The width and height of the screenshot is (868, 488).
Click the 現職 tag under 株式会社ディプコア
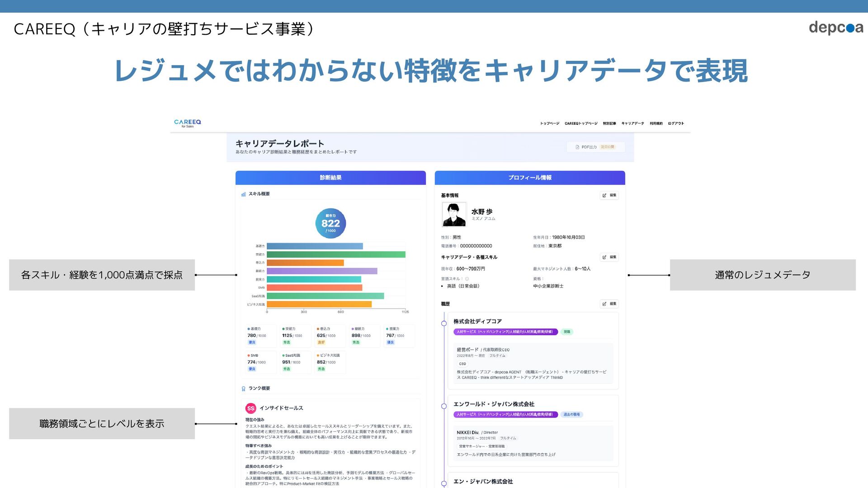[x=567, y=332]
